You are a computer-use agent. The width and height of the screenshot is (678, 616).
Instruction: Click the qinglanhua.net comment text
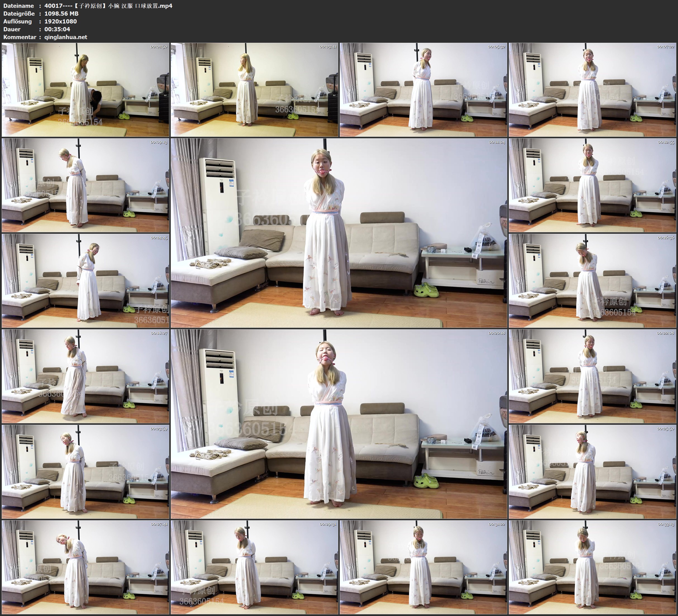click(x=66, y=37)
